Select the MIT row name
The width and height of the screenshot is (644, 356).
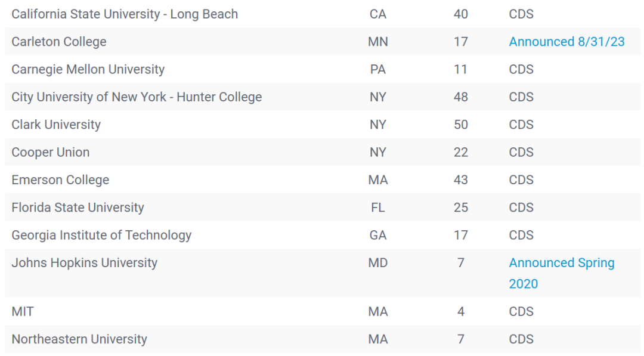coord(23,312)
